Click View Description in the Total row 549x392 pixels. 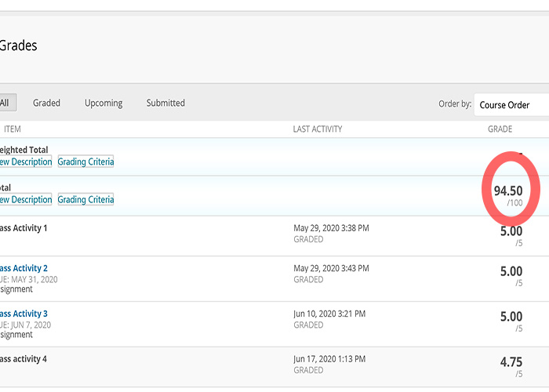[x=25, y=200]
